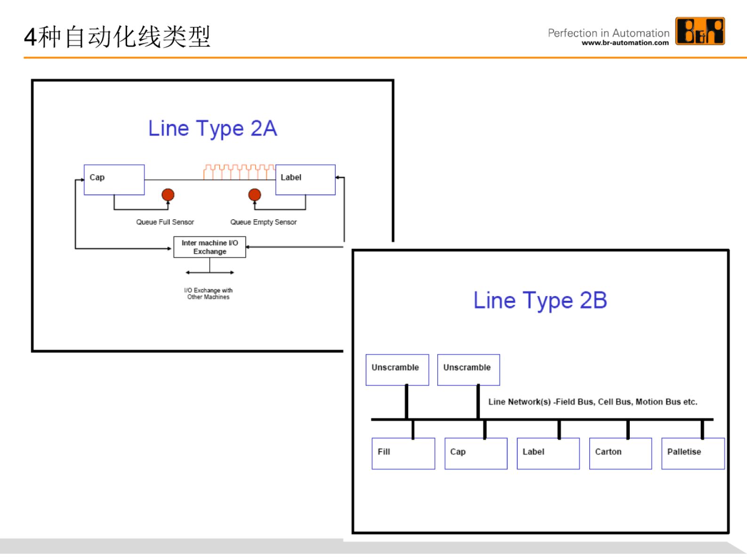Click the left Unscramble box
Screen dimensions: 747x560
397,370
